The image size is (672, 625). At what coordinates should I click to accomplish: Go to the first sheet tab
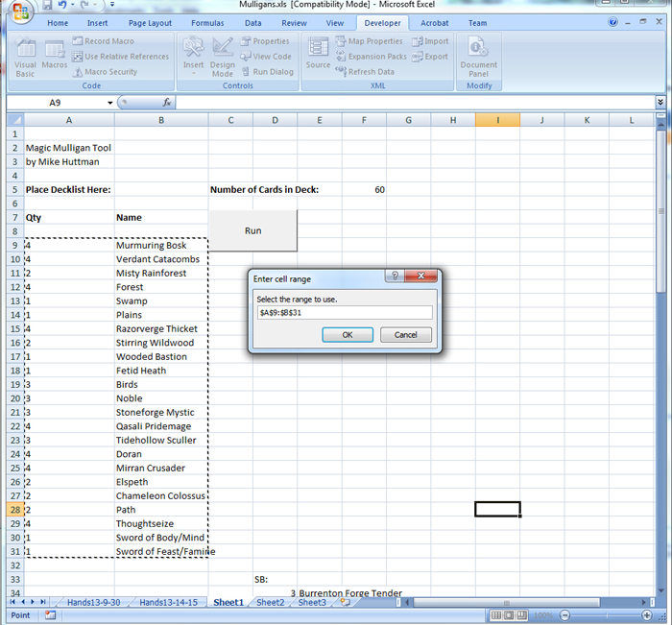[12, 602]
